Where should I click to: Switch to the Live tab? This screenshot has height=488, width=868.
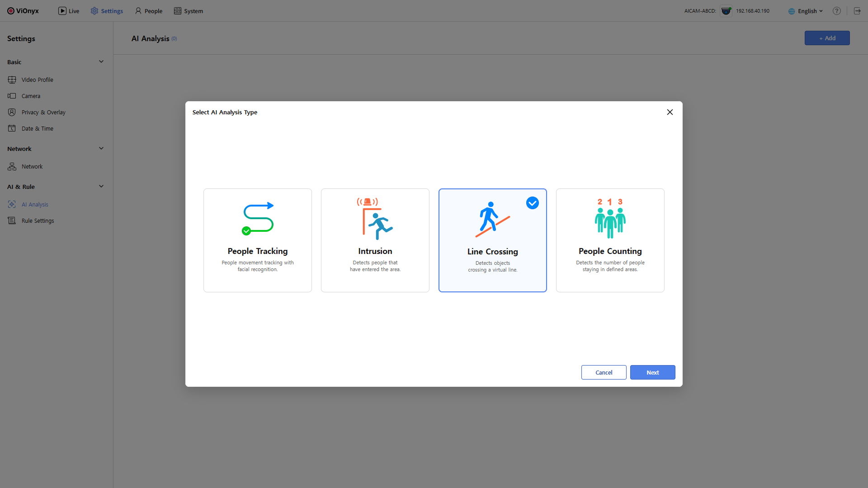tap(69, 11)
